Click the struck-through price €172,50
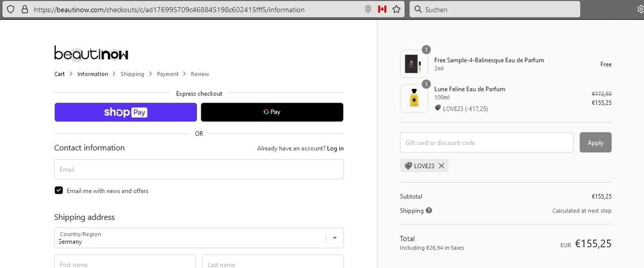 (602, 93)
